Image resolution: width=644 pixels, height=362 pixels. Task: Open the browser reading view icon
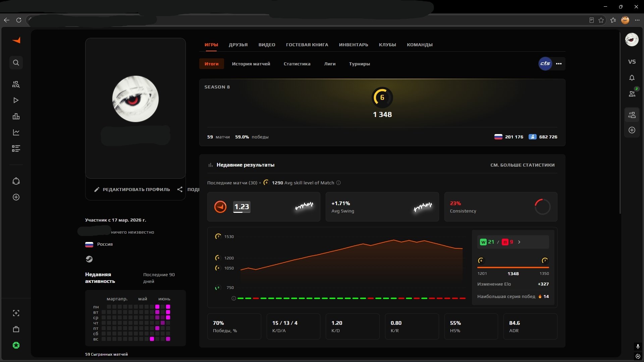pyautogui.click(x=591, y=20)
